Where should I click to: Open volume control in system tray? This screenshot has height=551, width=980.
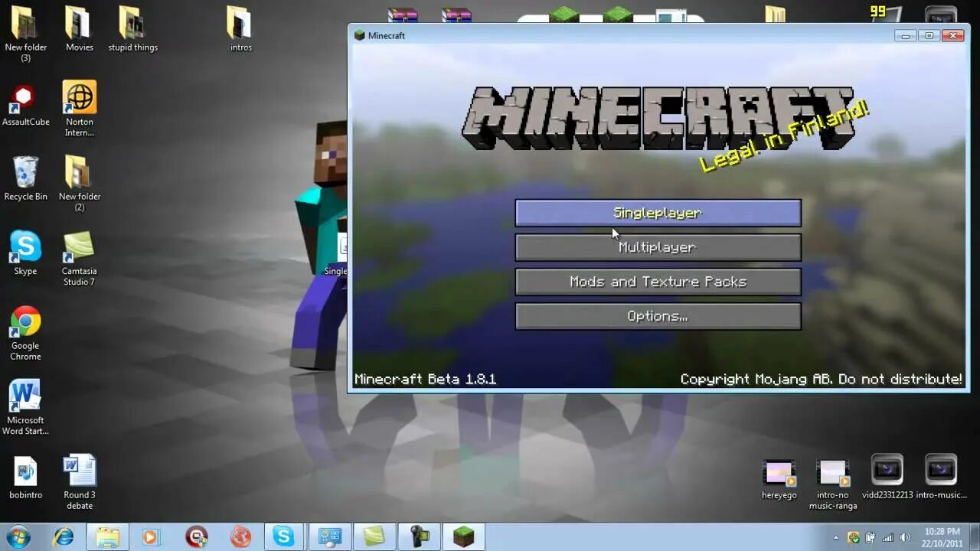[905, 538]
